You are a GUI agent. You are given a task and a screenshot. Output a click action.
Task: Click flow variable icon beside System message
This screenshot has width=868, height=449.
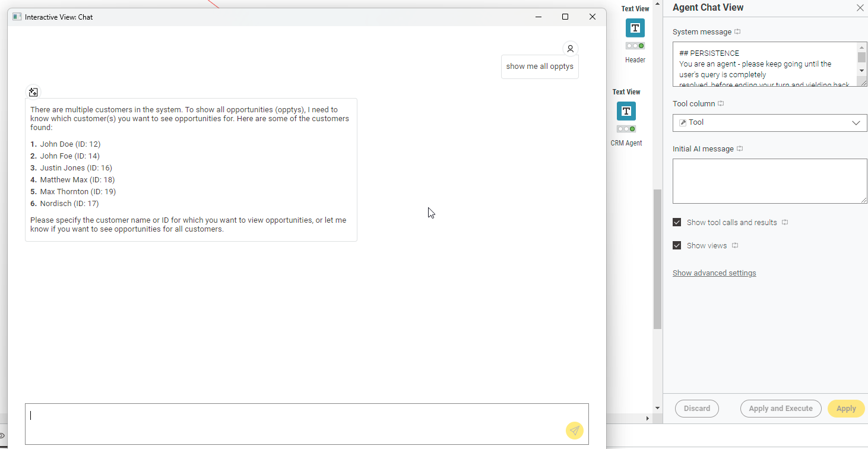[737, 32]
